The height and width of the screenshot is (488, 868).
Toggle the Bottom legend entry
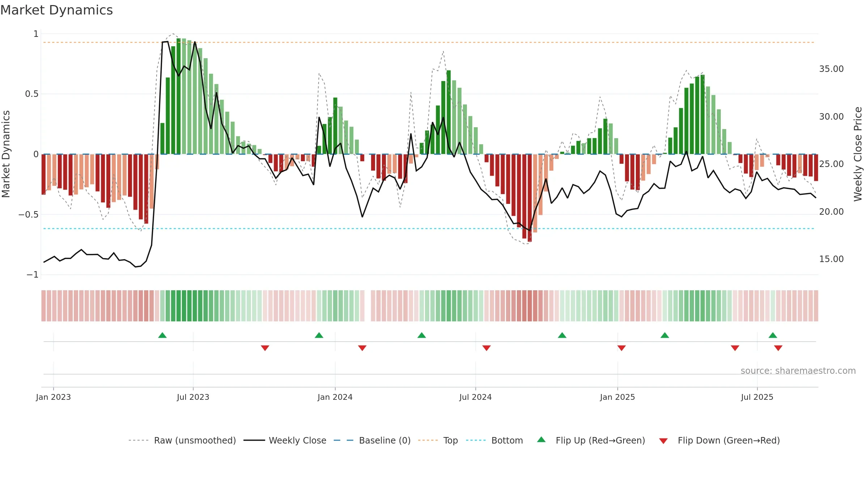pos(494,440)
